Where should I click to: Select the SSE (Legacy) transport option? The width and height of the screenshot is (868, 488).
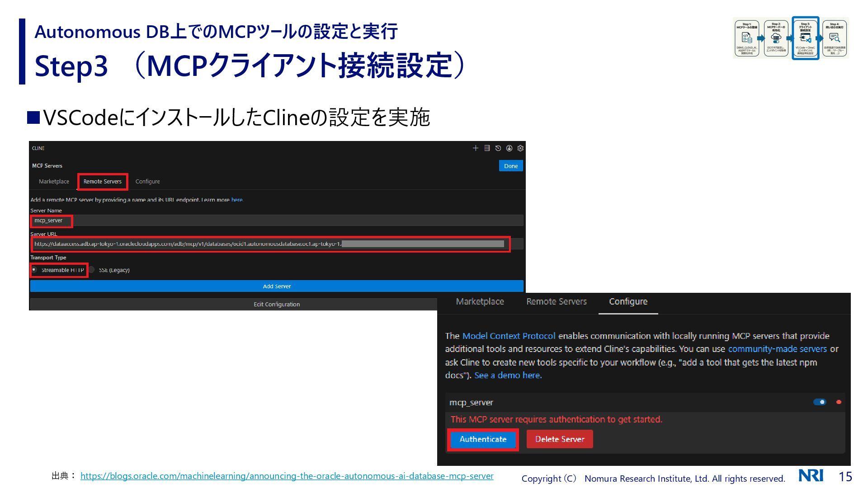click(x=92, y=270)
